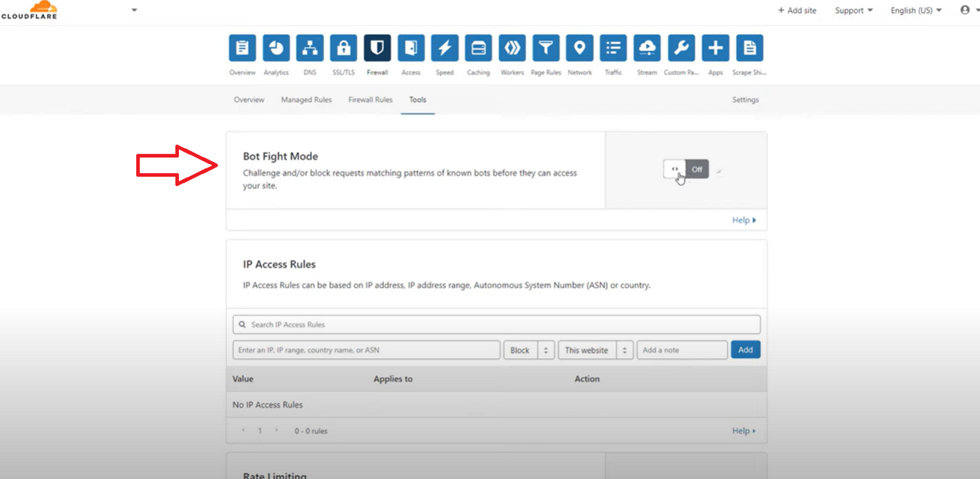Open the Access app icon
980x479 pixels.
411,48
